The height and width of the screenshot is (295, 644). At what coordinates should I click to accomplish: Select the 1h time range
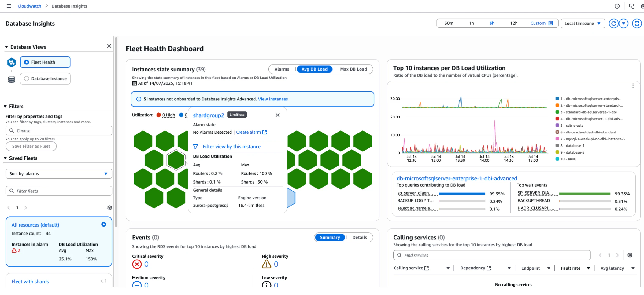pyautogui.click(x=472, y=23)
